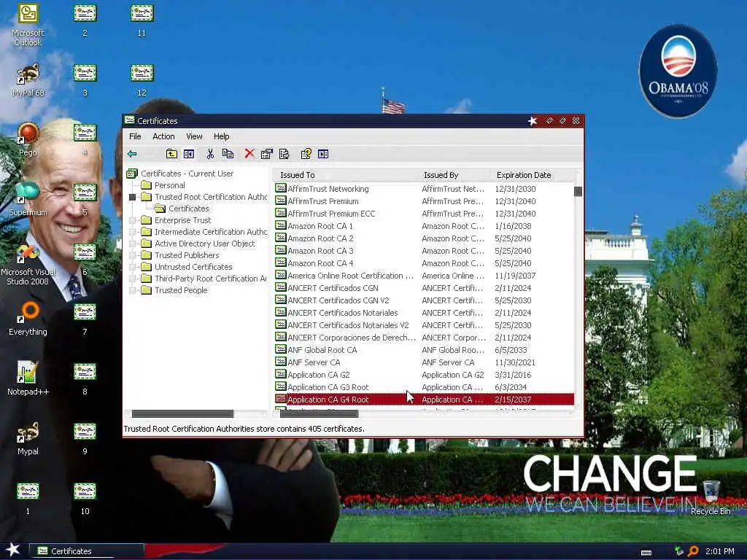
Task: Expand the Trusted Publishers node
Action: (x=133, y=255)
